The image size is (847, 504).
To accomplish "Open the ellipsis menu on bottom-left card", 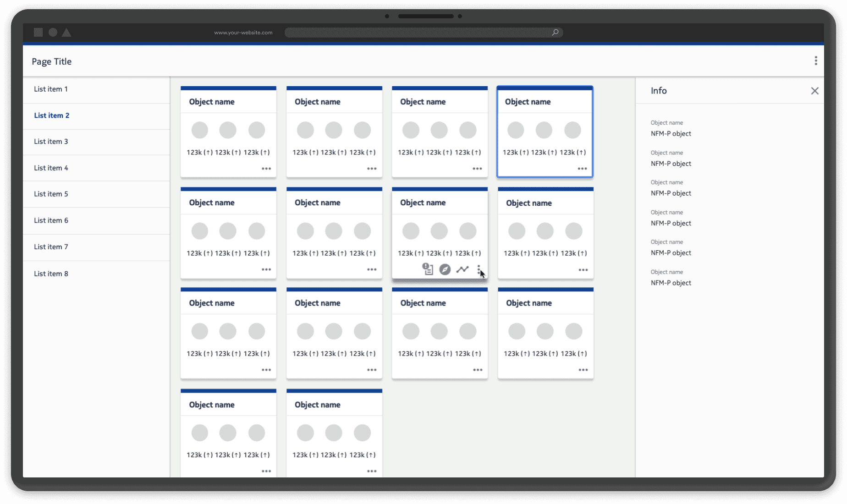I will coord(266,471).
